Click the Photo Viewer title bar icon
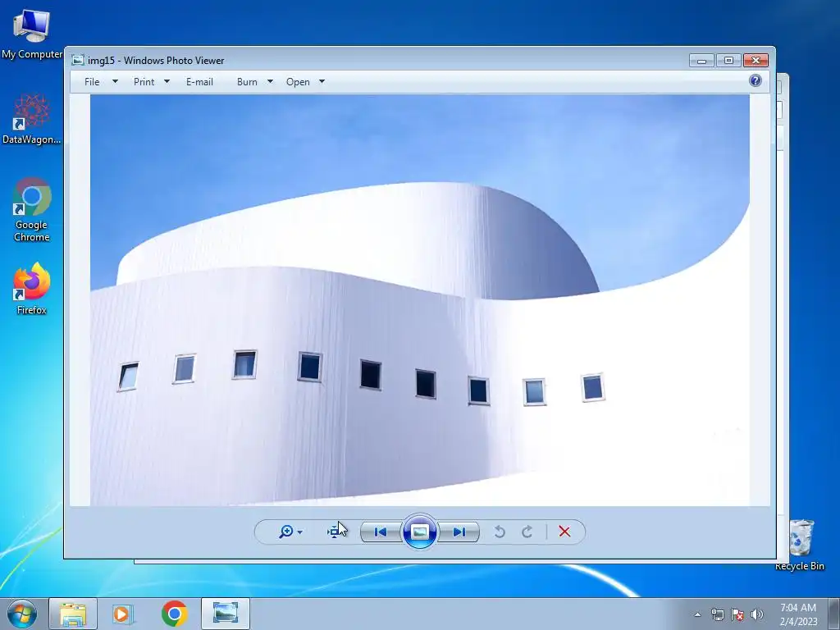Image resolution: width=840 pixels, height=630 pixels. 78,60
